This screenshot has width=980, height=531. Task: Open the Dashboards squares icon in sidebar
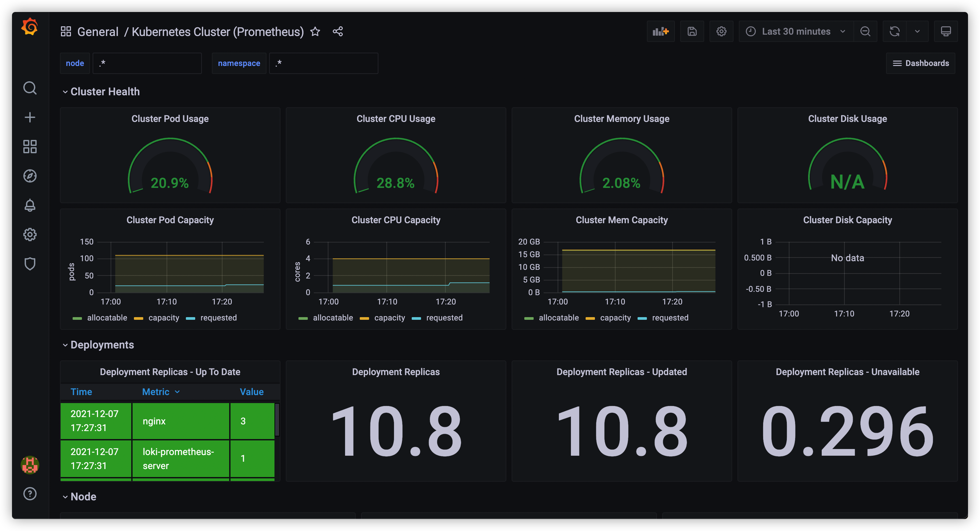click(30, 147)
